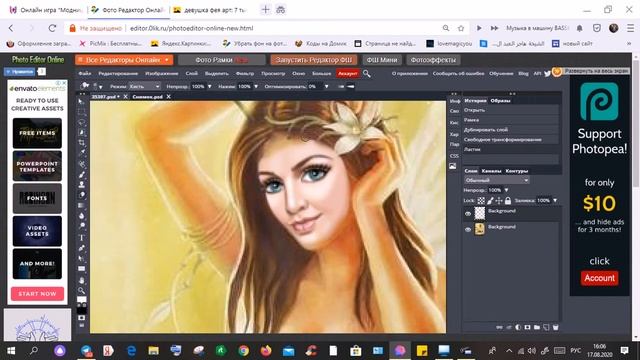Viewport: 640px width, 360px height.
Task: Open Chrome from Windows taskbar
Action: 244,351
